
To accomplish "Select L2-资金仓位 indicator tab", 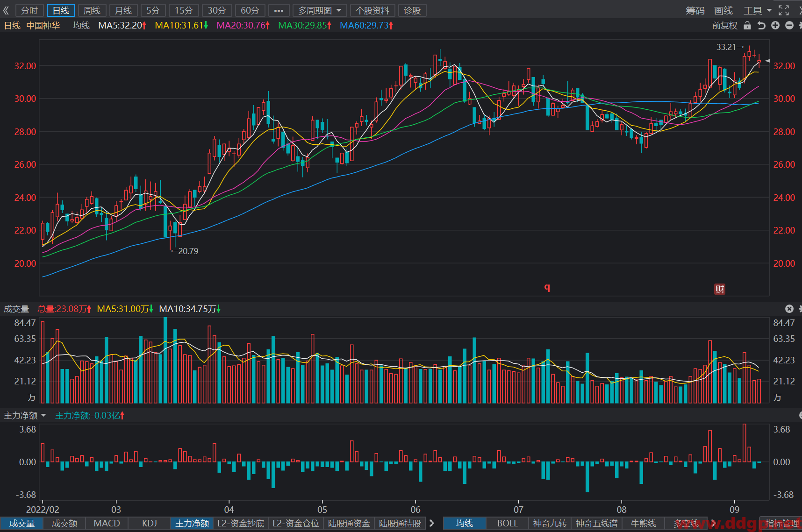I will pos(296,523).
